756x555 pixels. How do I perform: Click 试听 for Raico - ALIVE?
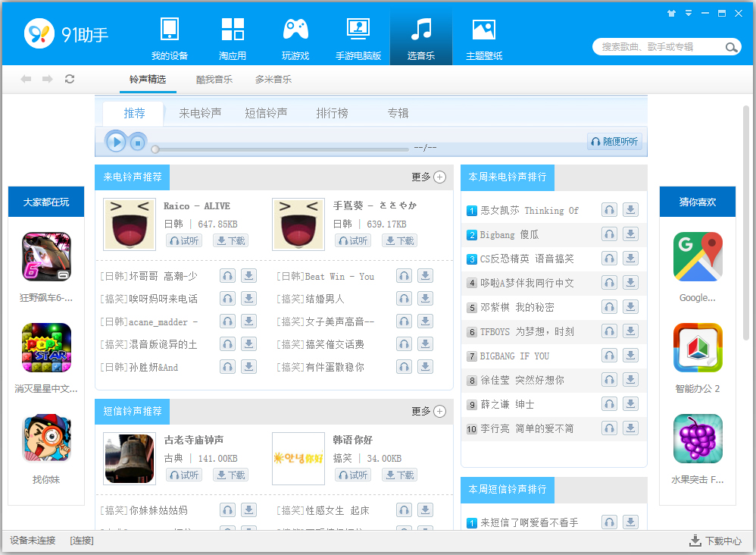pos(184,240)
